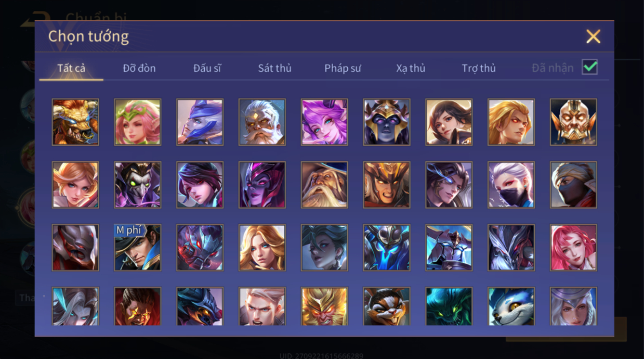Switch to the 'Đỡ đòn' tab
Viewport: 644px width, 359px height.
click(139, 68)
